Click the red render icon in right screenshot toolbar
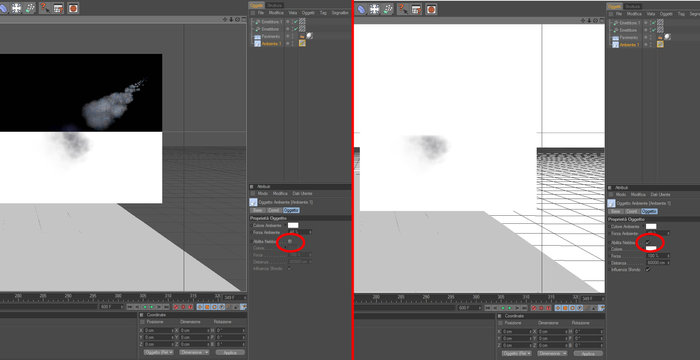The height and width of the screenshot is (360, 700). [x=431, y=9]
